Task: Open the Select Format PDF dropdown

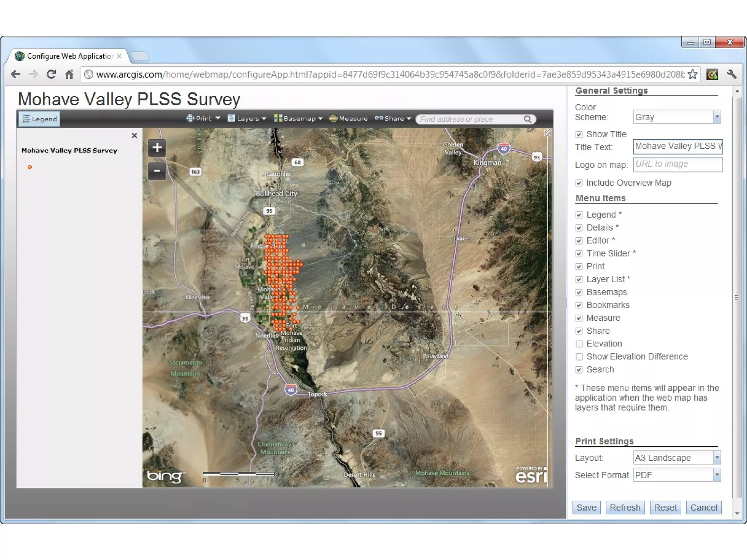Action: (717, 475)
